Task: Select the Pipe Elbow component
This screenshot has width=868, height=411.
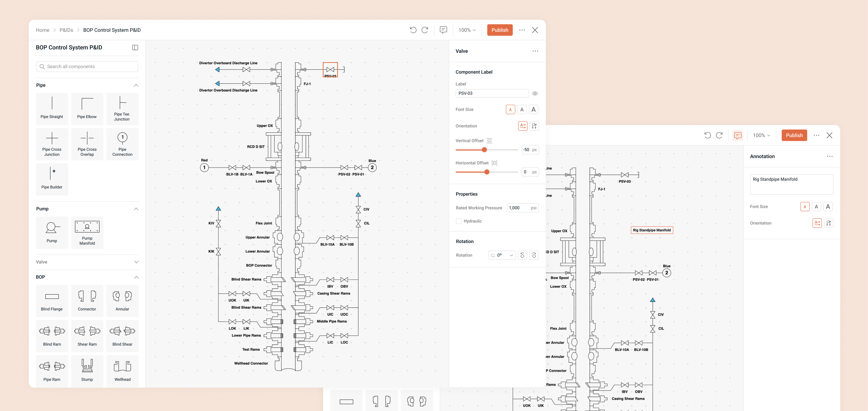Action: (87, 109)
